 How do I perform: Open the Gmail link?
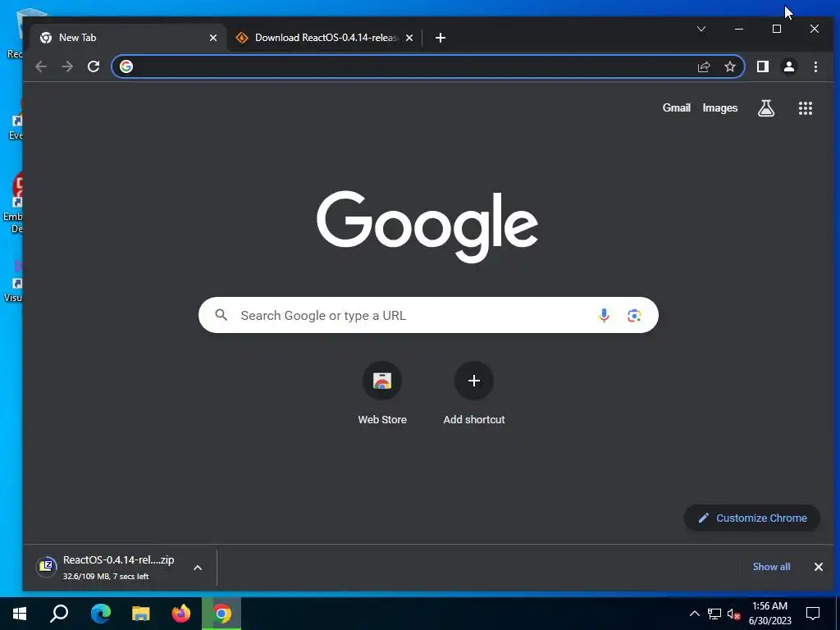point(676,108)
